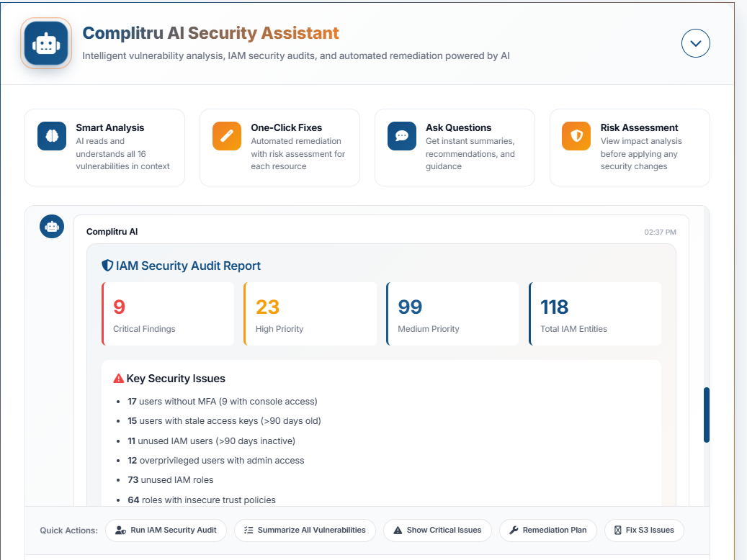Collapse the AI Security Assistant panel chevron
Image resolution: width=747 pixels, height=560 pixels.
tap(696, 43)
